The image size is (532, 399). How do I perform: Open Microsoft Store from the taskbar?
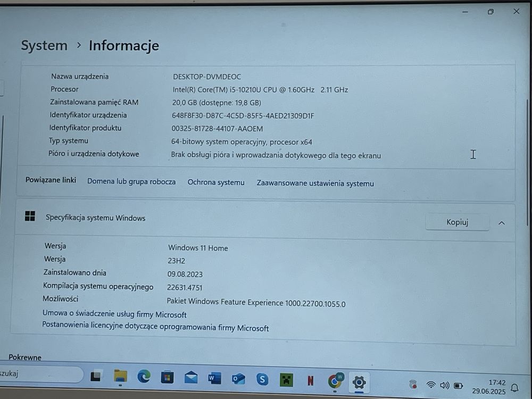167,378
